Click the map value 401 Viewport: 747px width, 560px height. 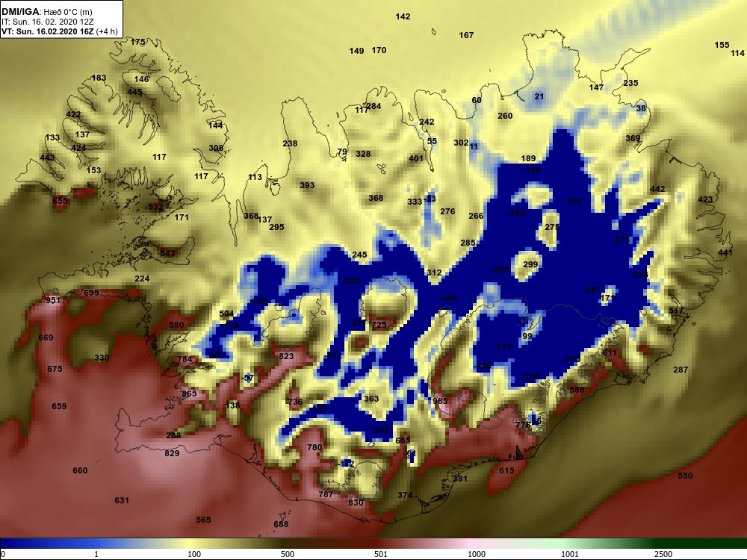[416, 158]
